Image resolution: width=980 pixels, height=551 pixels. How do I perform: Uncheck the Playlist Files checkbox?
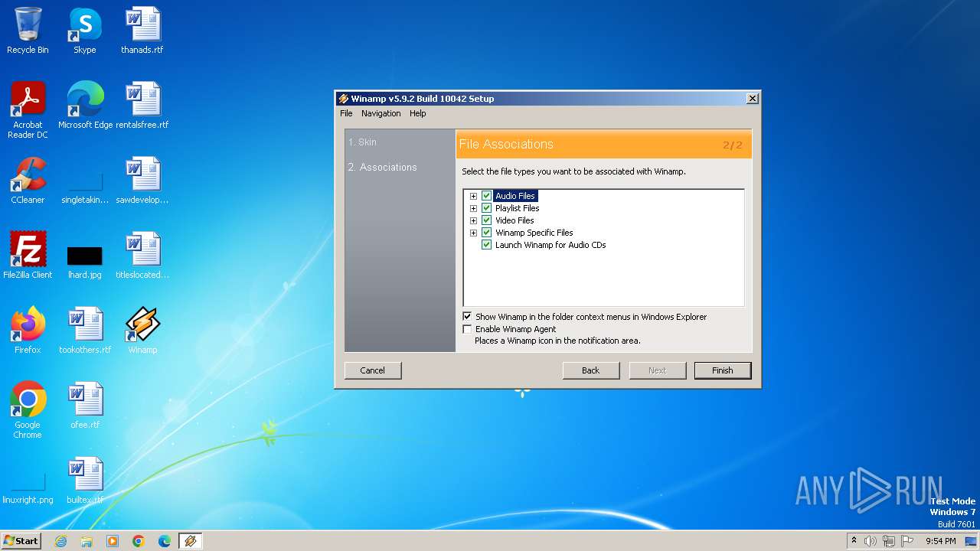pos(486,208)
